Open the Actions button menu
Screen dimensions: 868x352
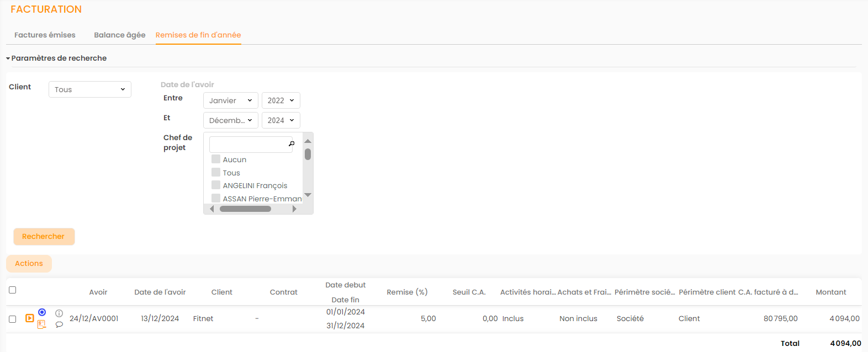point(29,264)
